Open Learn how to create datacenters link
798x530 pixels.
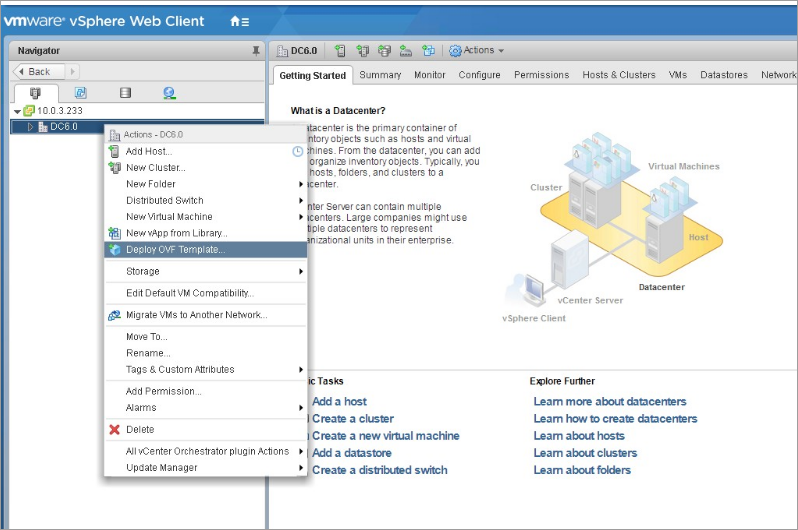point(615,419)
